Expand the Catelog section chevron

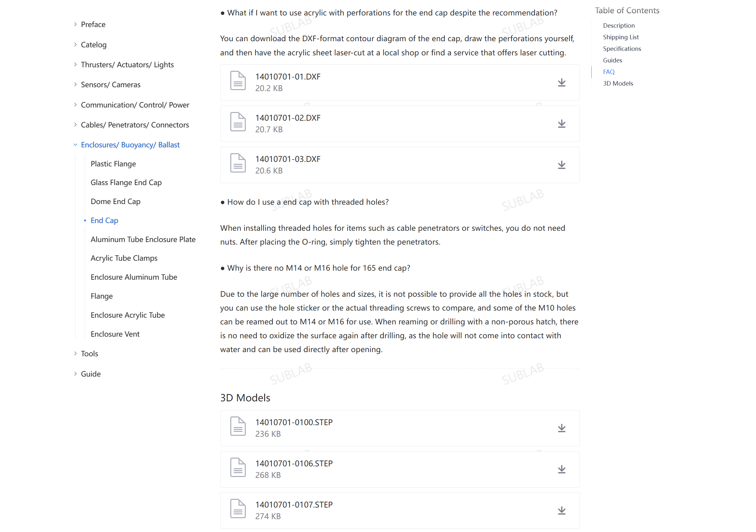tap(75, 44)
